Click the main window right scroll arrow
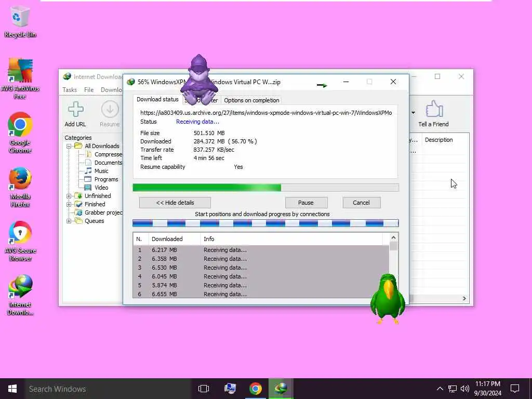The image size is (532, 399). pyautogui.click(x=464, y=298)
